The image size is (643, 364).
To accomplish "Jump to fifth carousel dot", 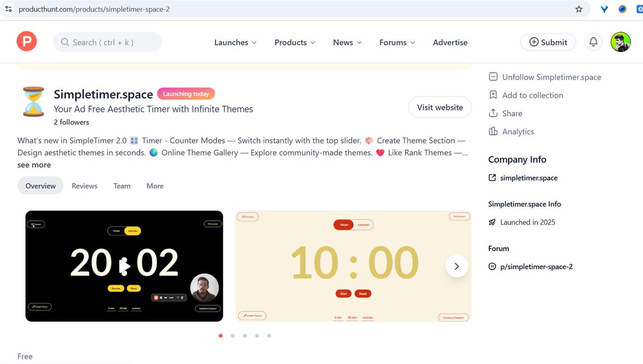I will [x=269, y=336].
